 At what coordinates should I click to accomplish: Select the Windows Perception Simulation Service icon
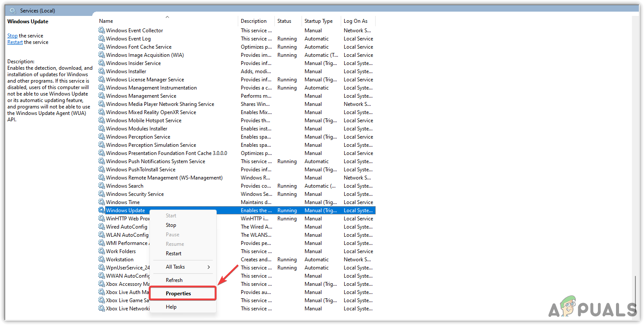[x=102, y=145]
